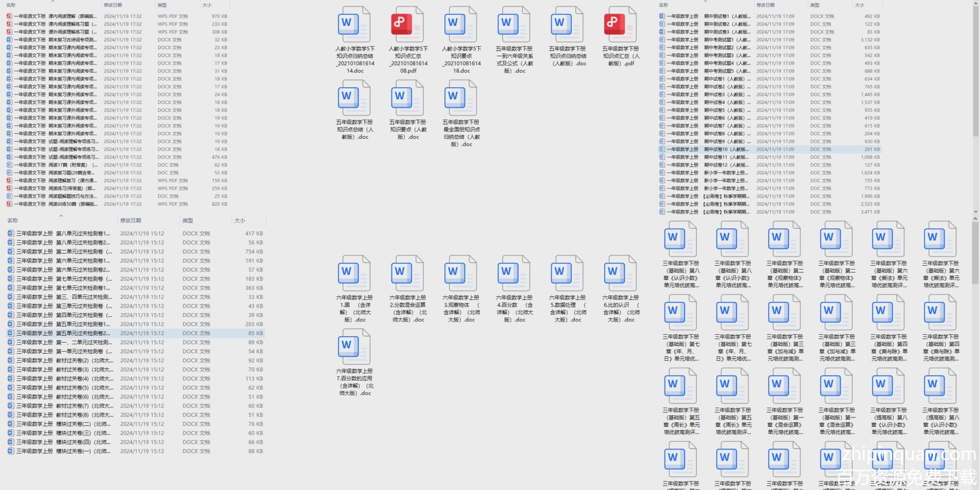Open 人教小学数学5下知识点汇总 PDF file icon
This screenshot has width=980, height=490.
407,24
